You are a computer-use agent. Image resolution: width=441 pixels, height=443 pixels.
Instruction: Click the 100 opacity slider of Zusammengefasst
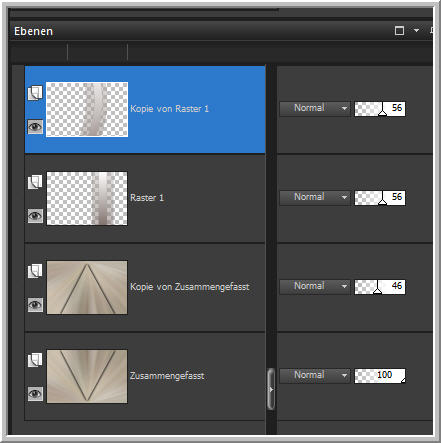(x=380, y=376)
